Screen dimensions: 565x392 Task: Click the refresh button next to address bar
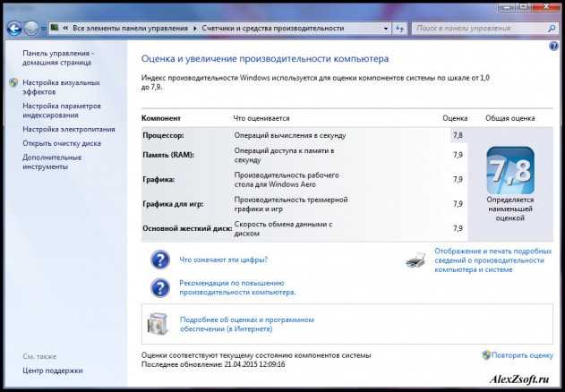(400, 29)
